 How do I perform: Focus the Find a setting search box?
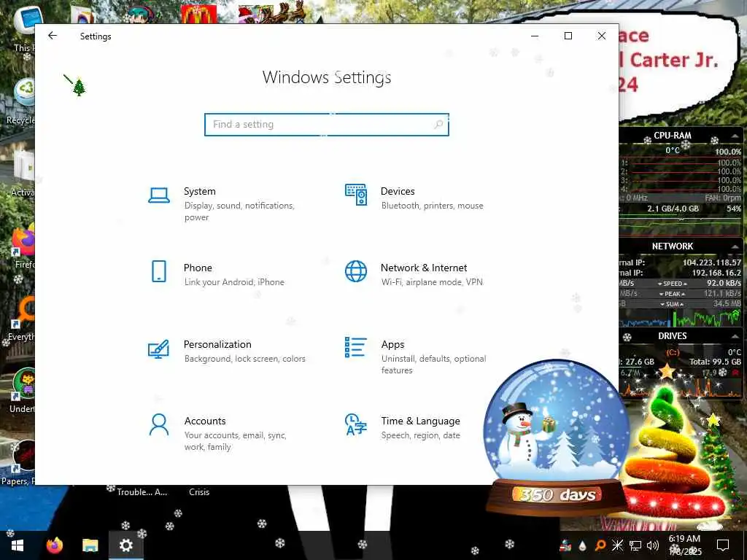coord(327,124)
